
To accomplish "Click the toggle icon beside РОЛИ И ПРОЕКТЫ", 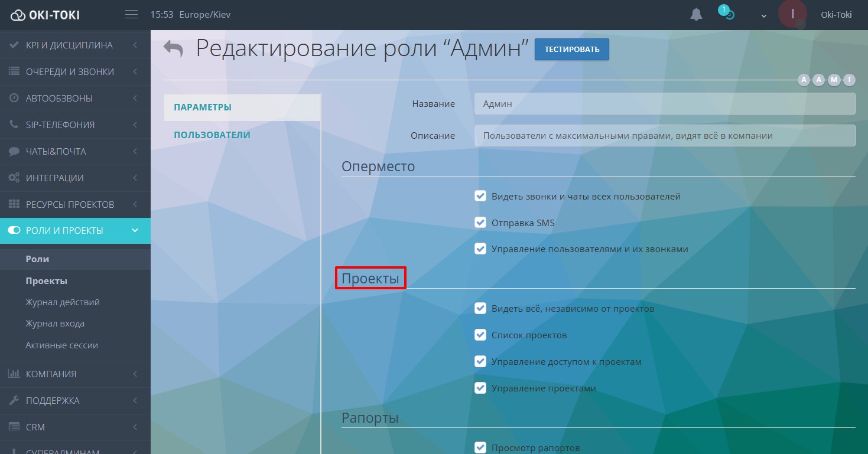I will [x=14, y=231].
